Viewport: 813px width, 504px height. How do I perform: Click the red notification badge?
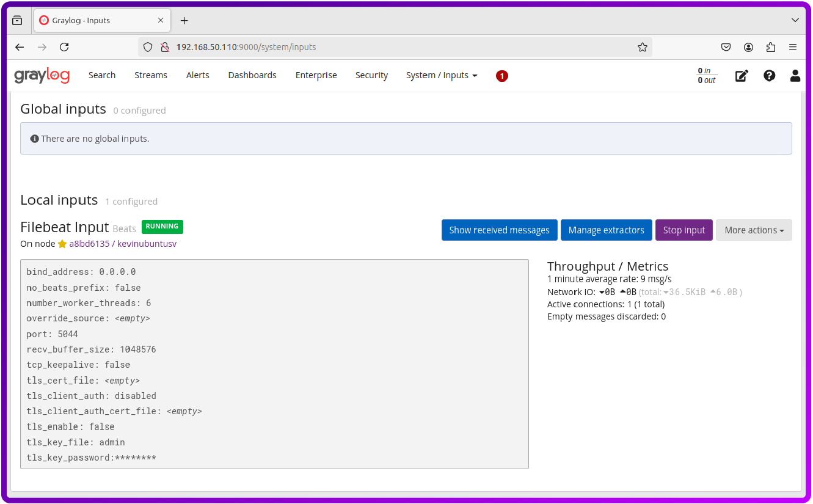point(501,76)
